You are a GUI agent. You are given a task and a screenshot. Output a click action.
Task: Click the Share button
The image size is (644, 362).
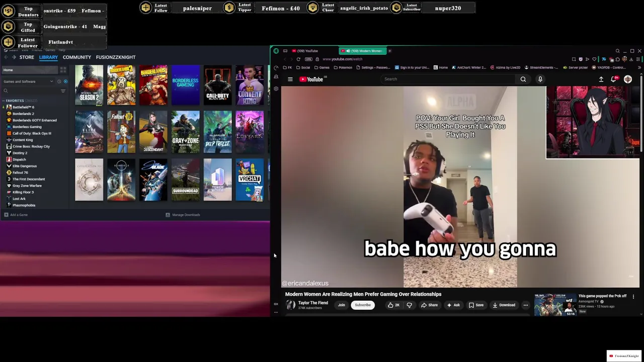click(x=429, y=305)
